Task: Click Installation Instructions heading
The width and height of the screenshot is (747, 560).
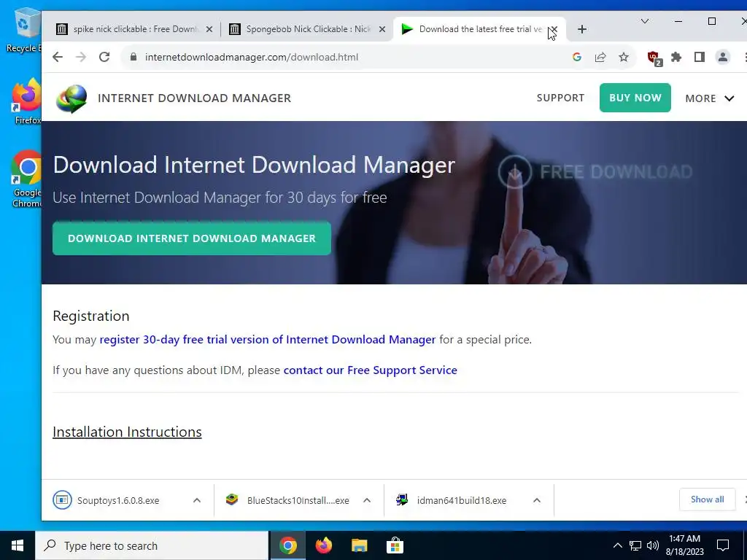Action: pyautogui.click(x=127, y=432)
